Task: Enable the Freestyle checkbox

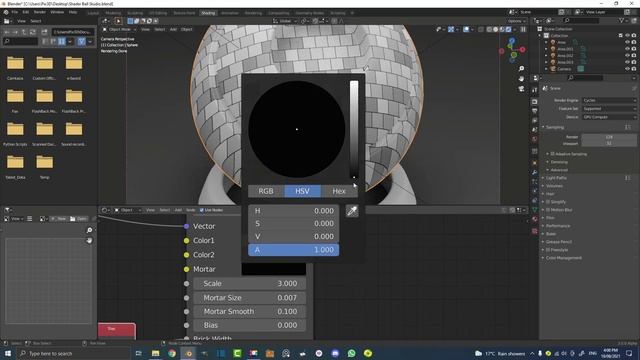Action: (548, 250)
